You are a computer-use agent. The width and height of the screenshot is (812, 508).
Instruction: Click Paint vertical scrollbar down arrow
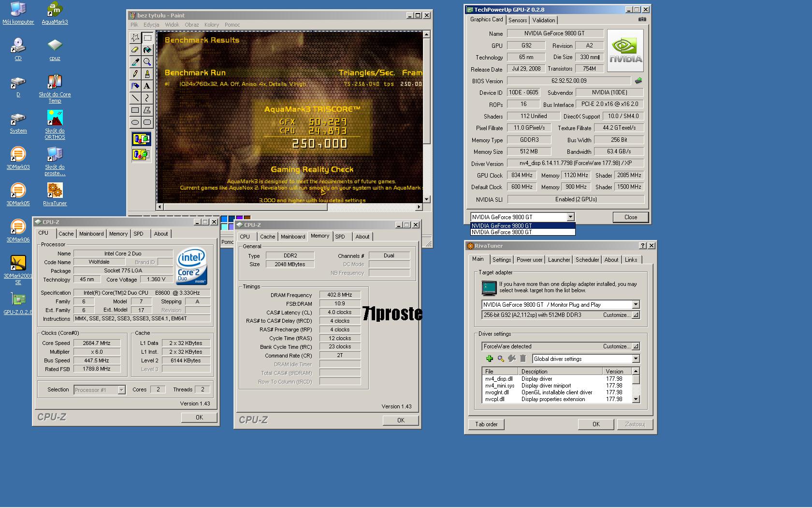pos(426,199)
